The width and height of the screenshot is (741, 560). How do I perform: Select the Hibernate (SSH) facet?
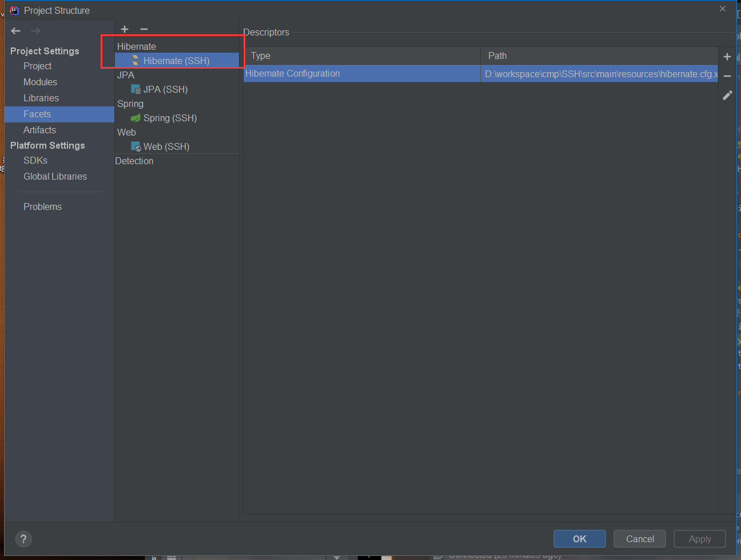coord(177,61)
